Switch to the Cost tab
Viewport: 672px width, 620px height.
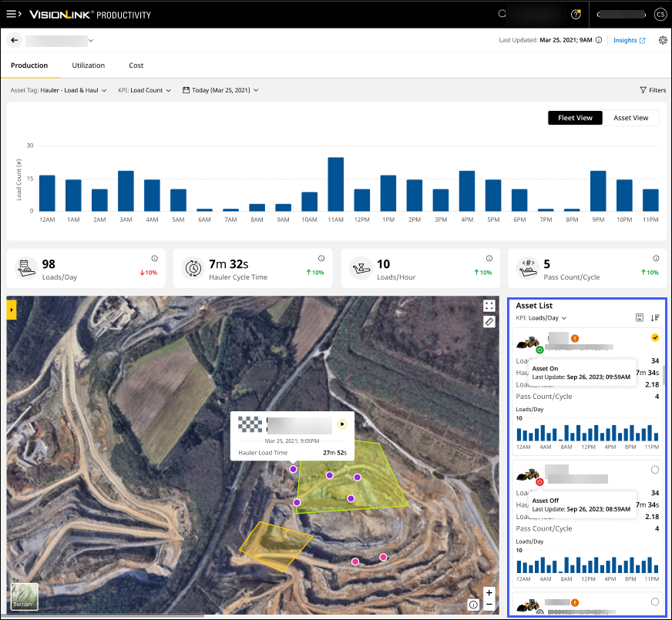coord(136,65)
